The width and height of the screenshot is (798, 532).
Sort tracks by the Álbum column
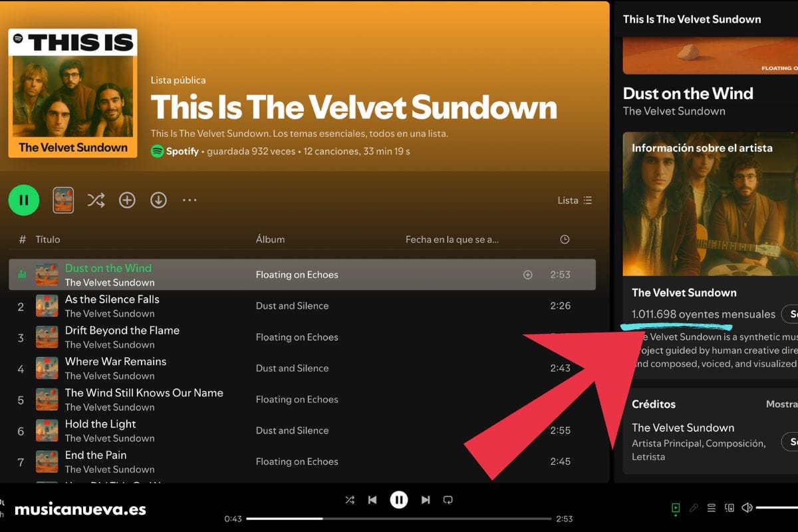coord(270,239)
